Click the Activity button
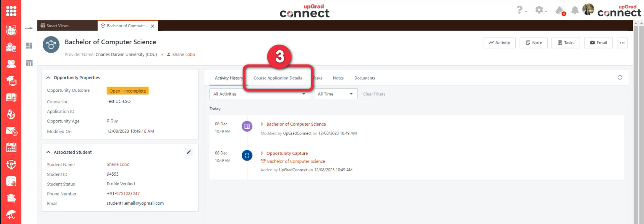 pos(499,43)
